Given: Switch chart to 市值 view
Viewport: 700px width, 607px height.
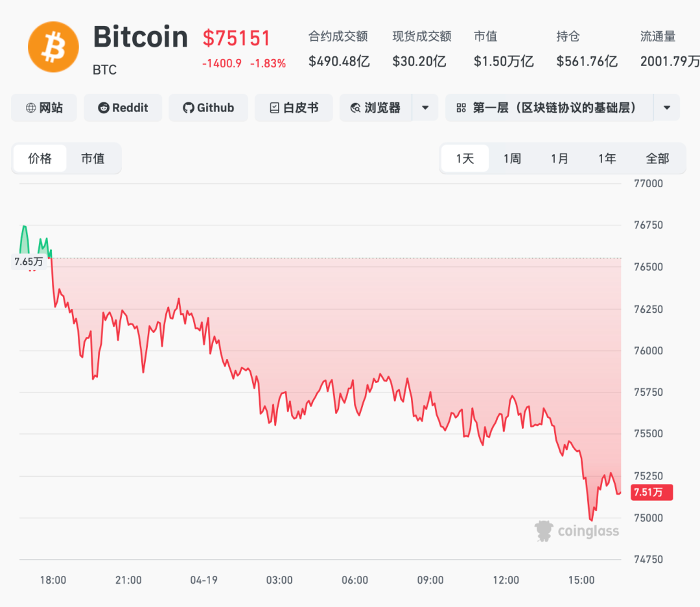Looking at the screenshot, I should 93,159.
